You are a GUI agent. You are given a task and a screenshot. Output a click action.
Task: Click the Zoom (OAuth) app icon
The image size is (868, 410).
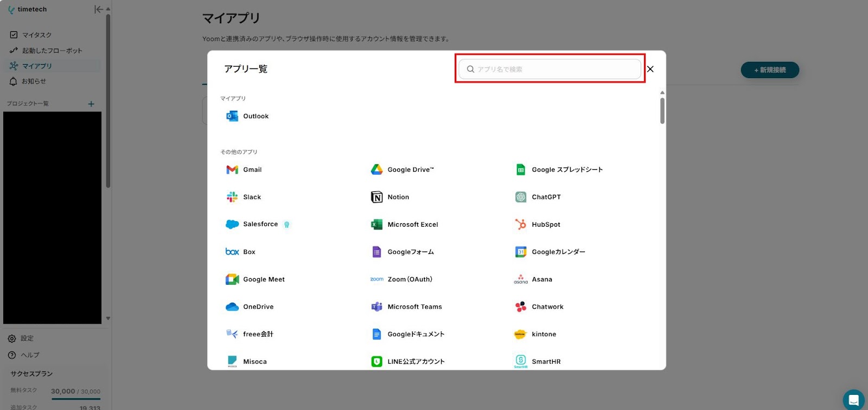click(x=376, y=279)
